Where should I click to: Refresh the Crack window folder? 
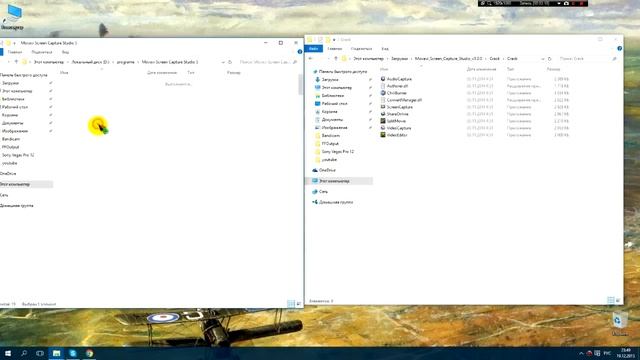coord(549,59)
